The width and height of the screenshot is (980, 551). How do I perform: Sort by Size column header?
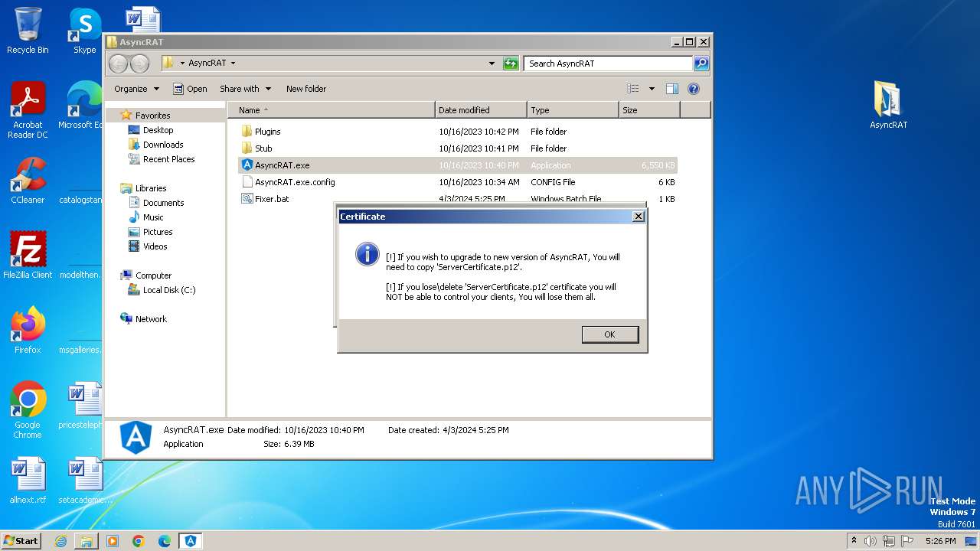(x=649, y=110)
